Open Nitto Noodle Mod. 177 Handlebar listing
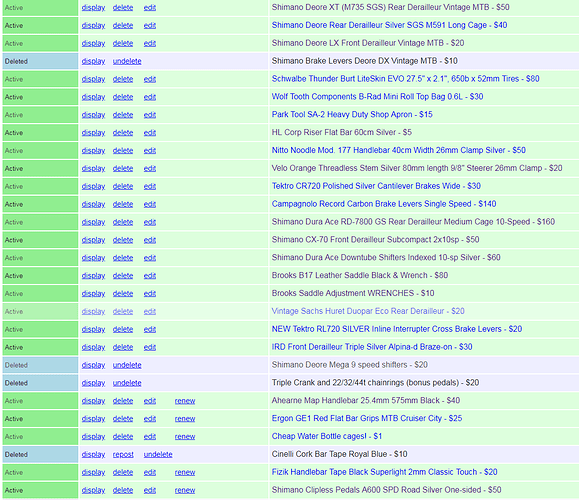 [x=398, y=150]
